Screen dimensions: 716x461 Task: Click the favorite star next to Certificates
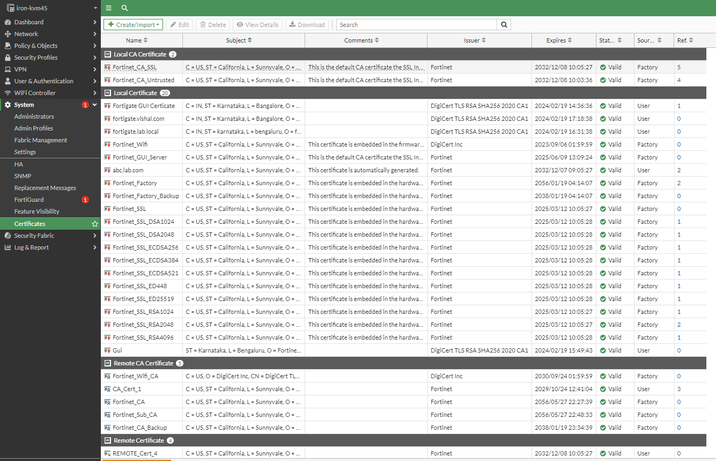pyautogui.click(x=94, y=224)
